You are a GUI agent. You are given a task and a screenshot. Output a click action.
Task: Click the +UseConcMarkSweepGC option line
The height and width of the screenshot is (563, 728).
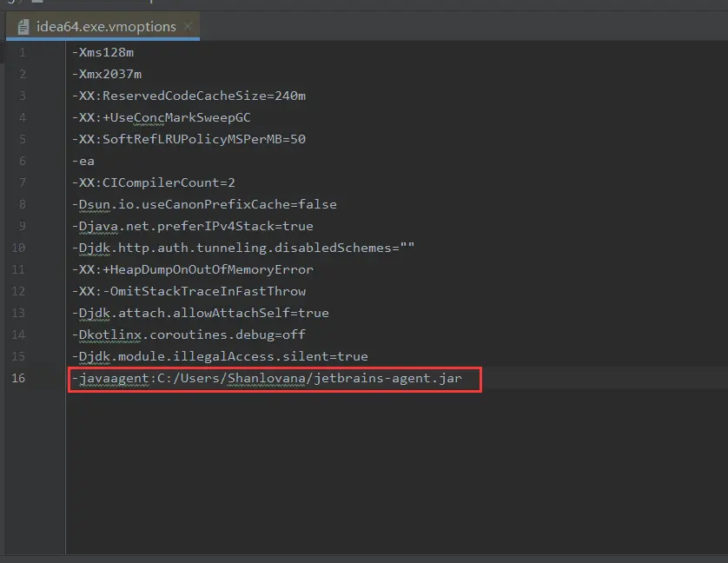pyautogui.click(x=161, y=117)
